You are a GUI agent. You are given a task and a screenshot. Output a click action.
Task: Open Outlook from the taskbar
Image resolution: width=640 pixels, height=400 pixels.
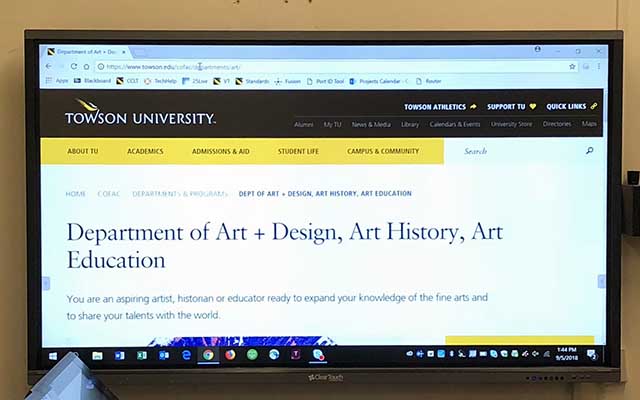[164, 356]
